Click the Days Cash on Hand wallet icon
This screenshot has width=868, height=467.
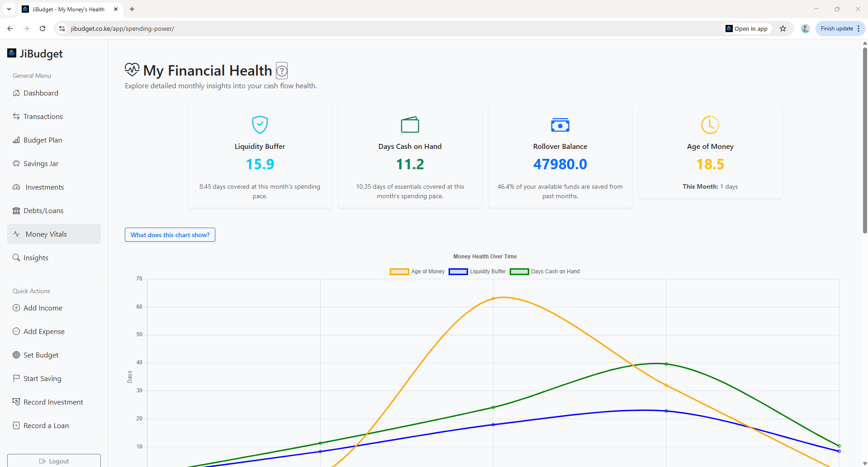pyautogui.click(x=410, y=124)
